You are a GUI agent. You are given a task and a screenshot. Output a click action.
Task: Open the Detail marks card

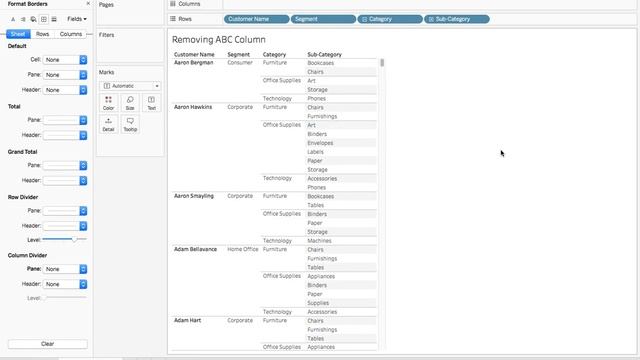tap(109, 124)
